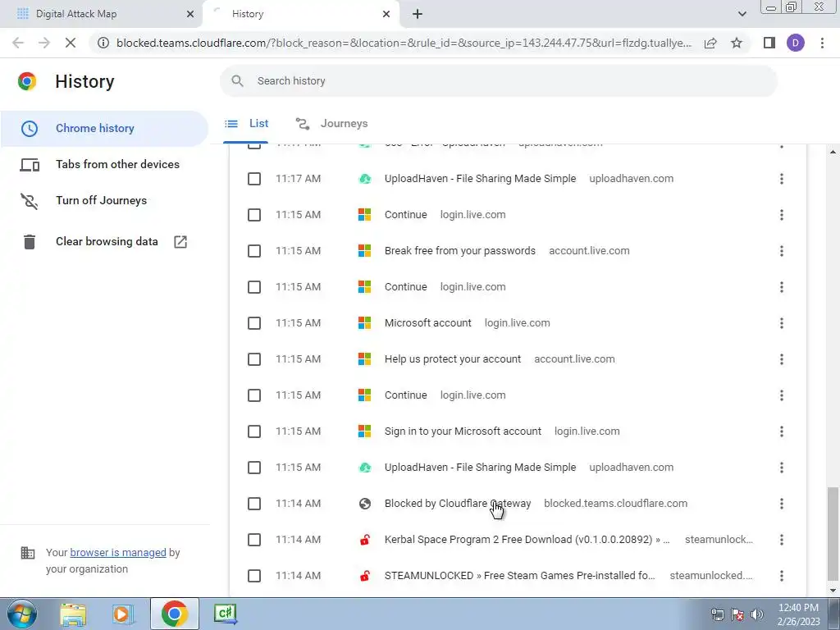Open Blocked by Cloudflare Gateway history link
Image resolution: width=840 pixels, height=630 pixels.
pyautogui.click(x=458, y=504)
